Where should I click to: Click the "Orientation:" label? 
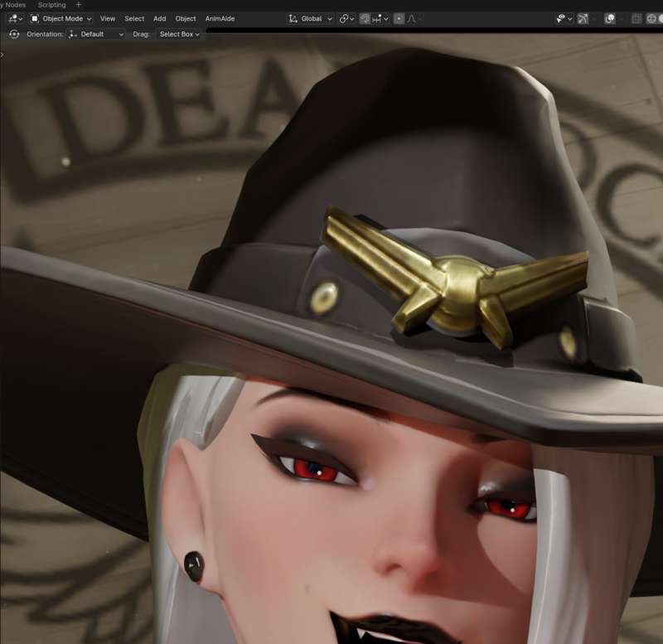point(45,34)
